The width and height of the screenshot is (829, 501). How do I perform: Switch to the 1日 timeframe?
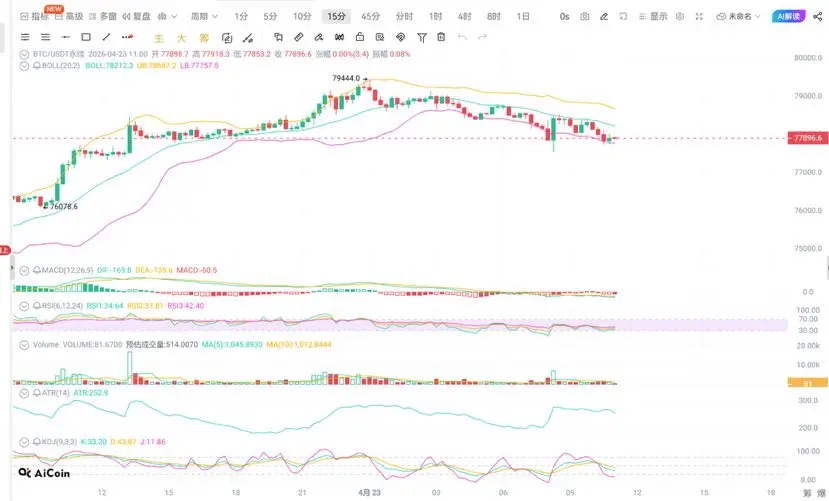tap(523, 16)
